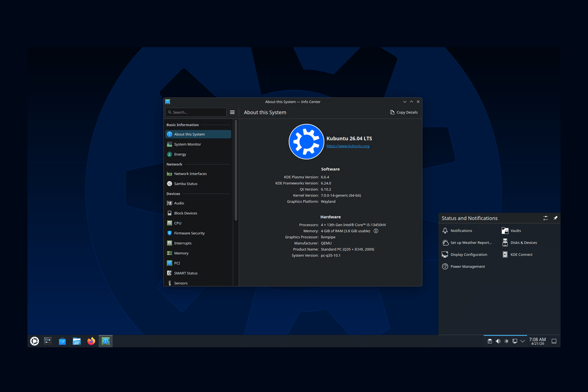Click Graphics Processor value 'llvmpipe'

coord(328,237)
